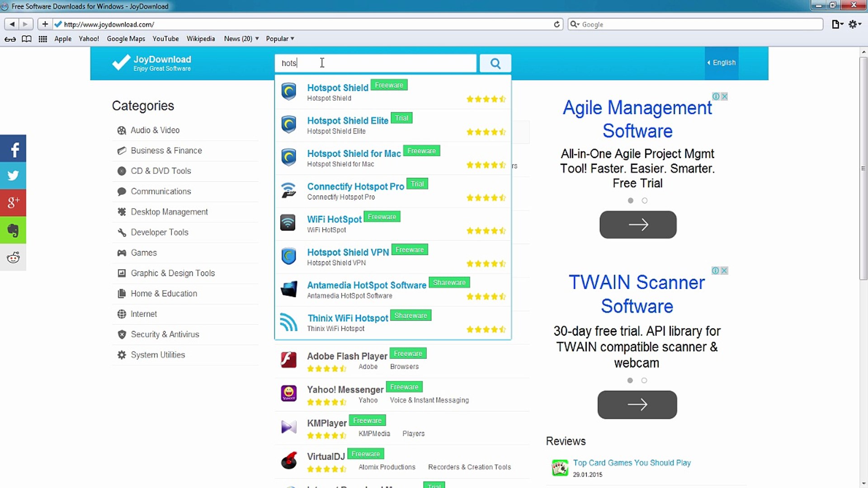Open 'Top Card Games You Should Play' review
Image resolution: width=868 pixels, height=488 pixels.
click(632, 463)
